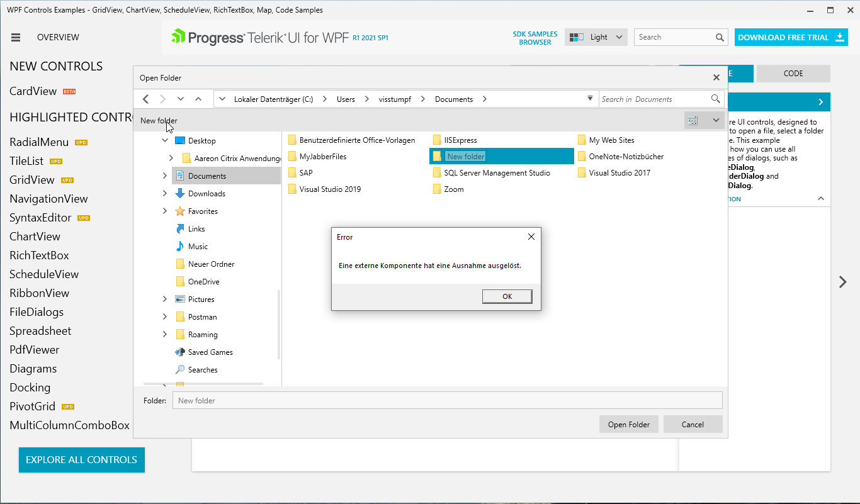The height and width of the screenshot is (504, 860).
Task: Open recent locations dropdown arrow
Action: (x=181, y=99)
